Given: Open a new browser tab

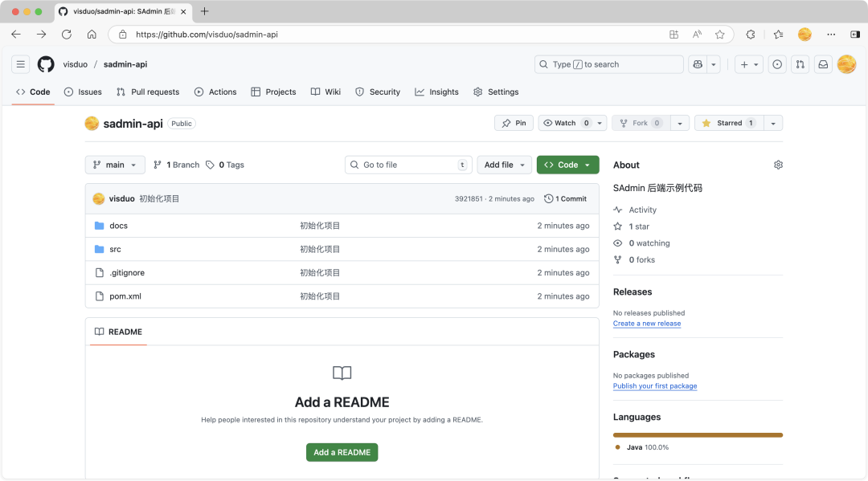Looking at the screenshot, I should pos(205,11).
